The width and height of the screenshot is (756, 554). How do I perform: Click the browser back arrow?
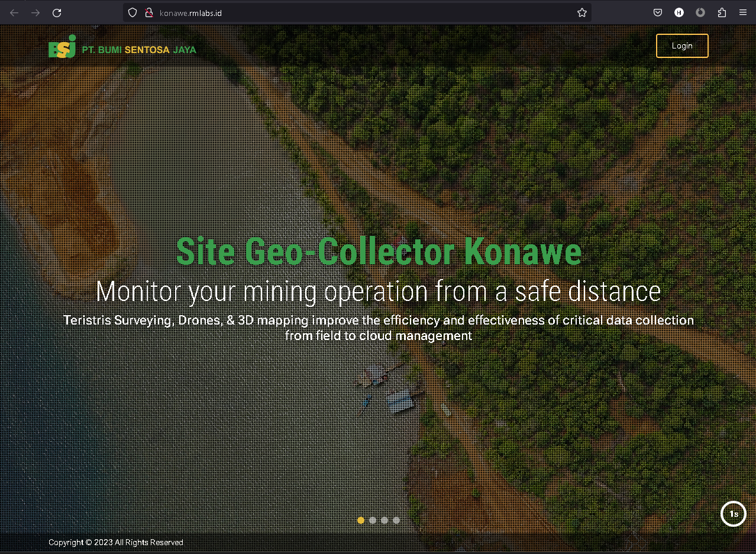14,12
